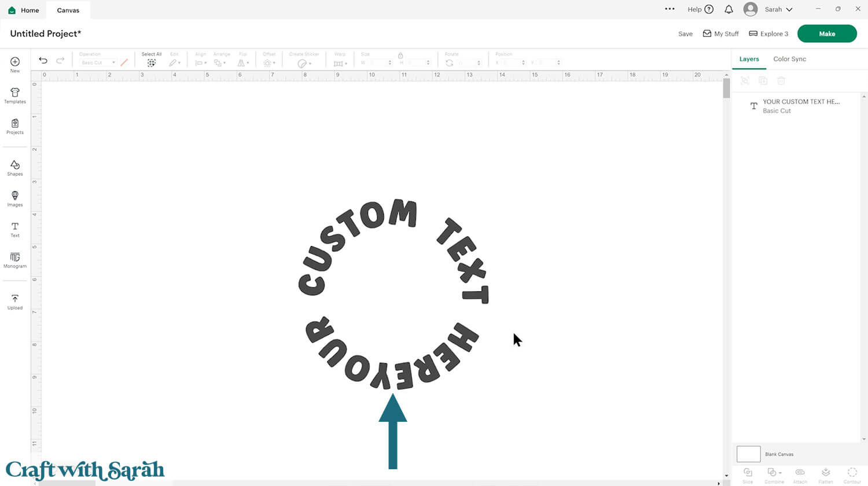
Task: Click the Delete trash icon in Layers panel
Action: point(781,81)
